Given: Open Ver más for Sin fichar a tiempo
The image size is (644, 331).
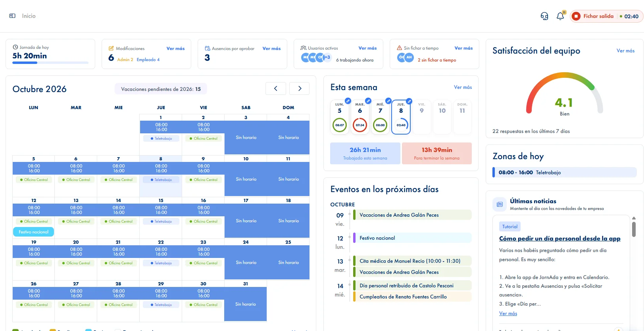Looking at the screenshot, I should [463, 48].
